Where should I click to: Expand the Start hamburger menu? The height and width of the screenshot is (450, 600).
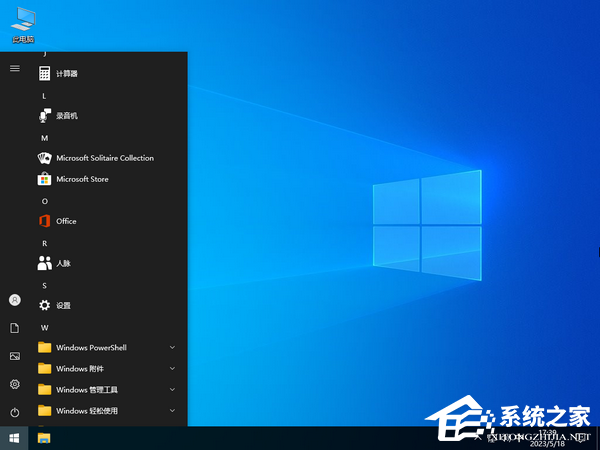coord(15,68)
